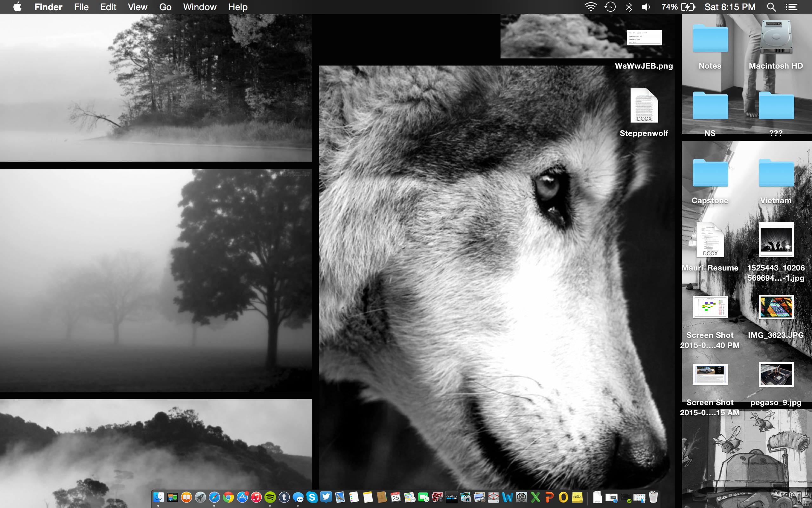Launch Photo Booth from the Dock
Screen dimensions: 812x508
click(437, 497)
